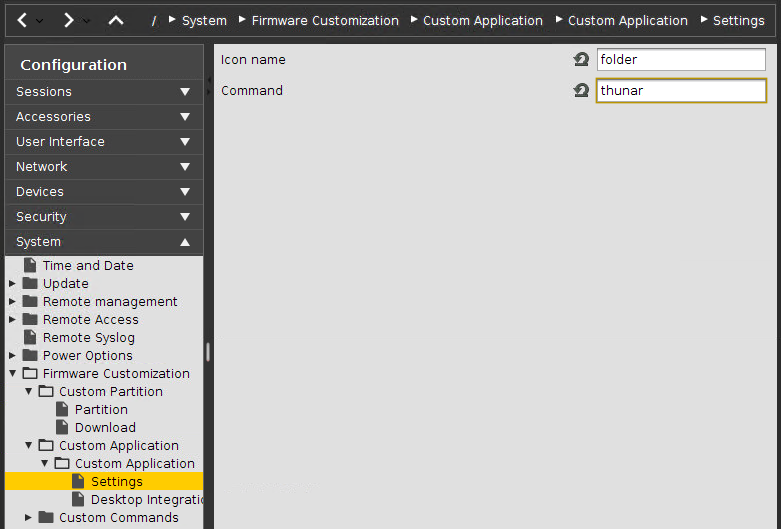This screenshot has height=529, width=781.
Task: Go to System in the breadcrumb path
Action: click(x=204, y=21)
